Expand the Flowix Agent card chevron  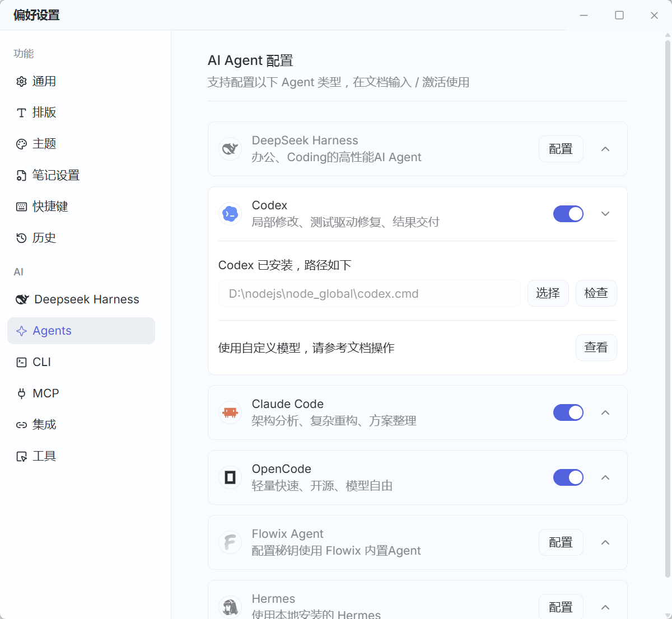(x=605, y=542)
